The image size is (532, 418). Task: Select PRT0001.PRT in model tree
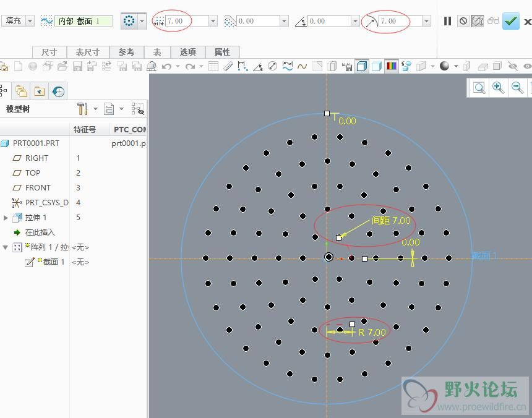click(36, 143)
